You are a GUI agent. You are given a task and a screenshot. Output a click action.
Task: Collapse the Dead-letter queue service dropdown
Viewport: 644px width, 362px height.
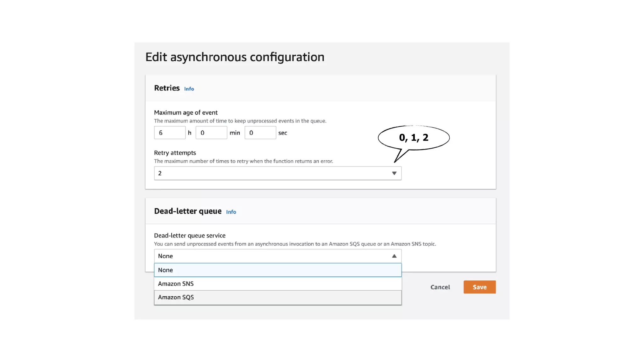coord(277,256)
